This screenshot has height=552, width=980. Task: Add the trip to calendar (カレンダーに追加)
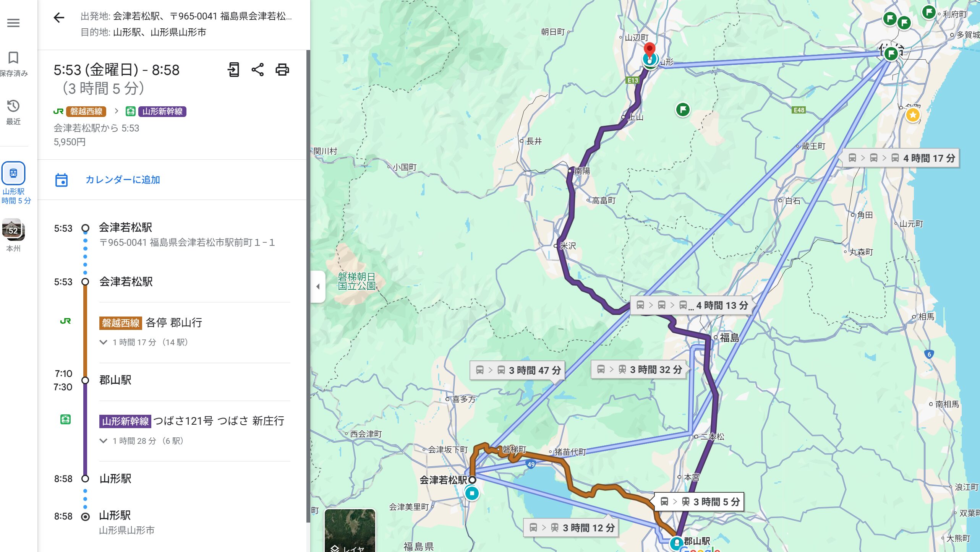122,180
